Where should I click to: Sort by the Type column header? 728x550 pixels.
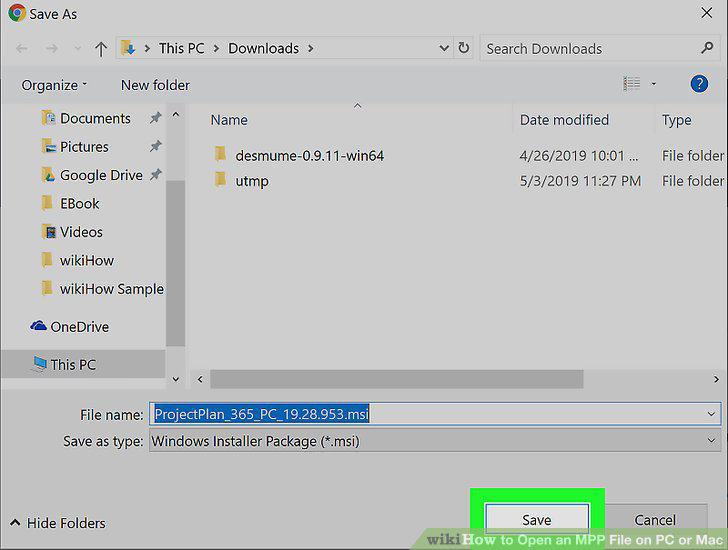click(x=676, y=120)
